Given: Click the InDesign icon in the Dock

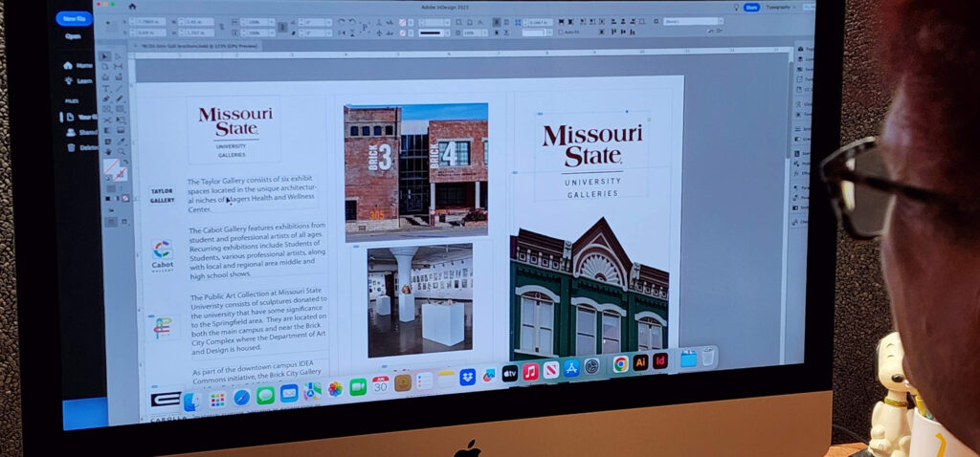Looking at the screenshot, I should click(x=660, y=360).
